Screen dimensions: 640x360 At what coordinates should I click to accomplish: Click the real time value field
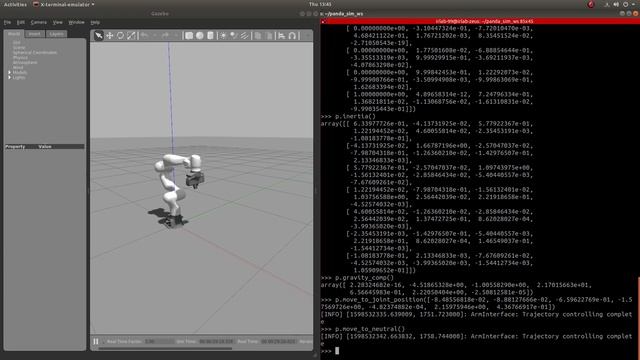tap(278, 341)
